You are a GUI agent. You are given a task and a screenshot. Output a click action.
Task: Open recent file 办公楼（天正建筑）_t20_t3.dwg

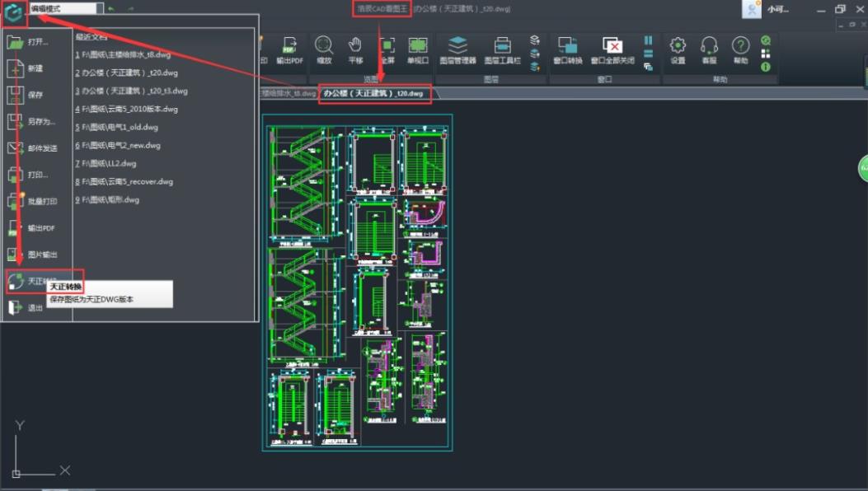(131, 91)
